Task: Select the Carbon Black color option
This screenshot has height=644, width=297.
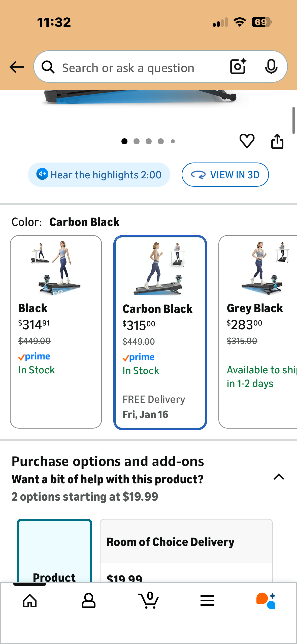Action: (160, 332)
